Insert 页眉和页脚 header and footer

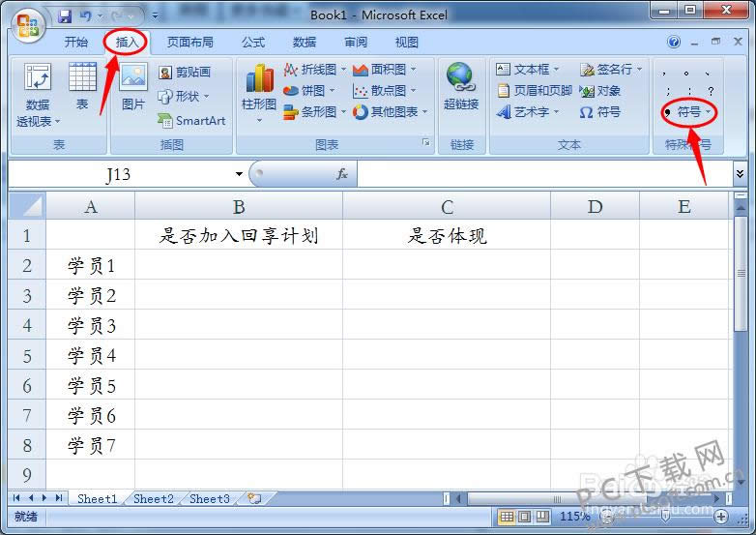tap(535, 91)
